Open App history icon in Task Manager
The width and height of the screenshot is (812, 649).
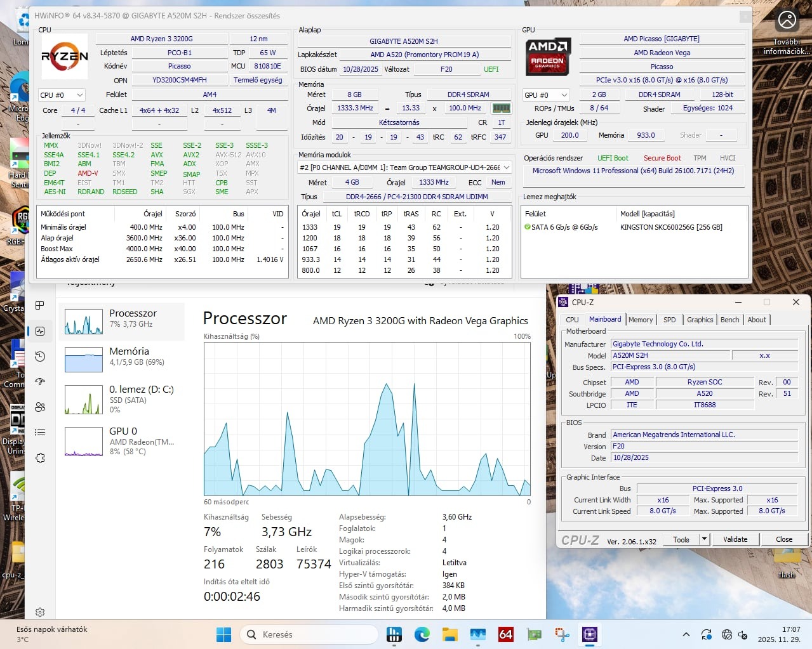click(x=40, y=357)
